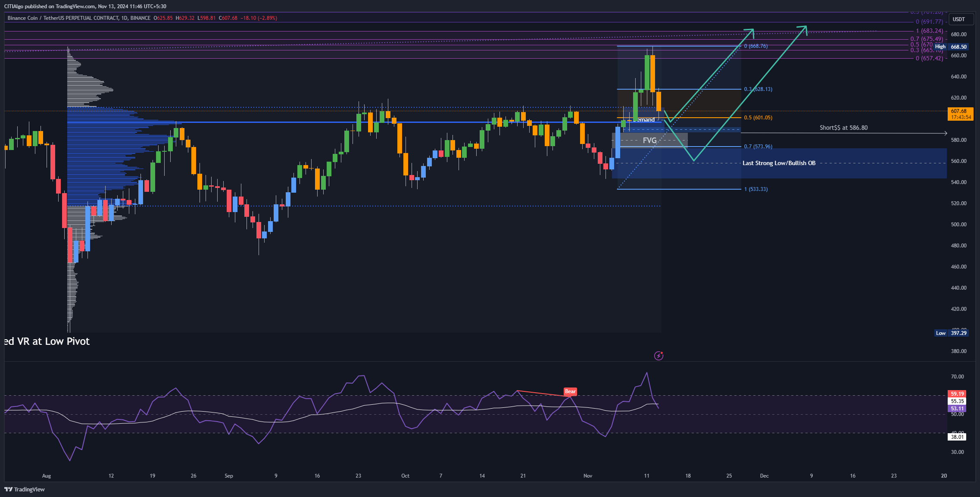Click the 30.00 RSI axis label
This screenshot has height=497, width=980.
coord(958,452)
